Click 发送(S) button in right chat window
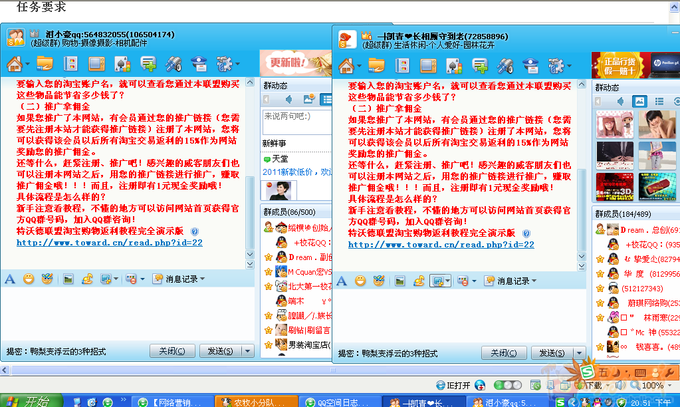680x407 pixels. [x=552, y=353]
